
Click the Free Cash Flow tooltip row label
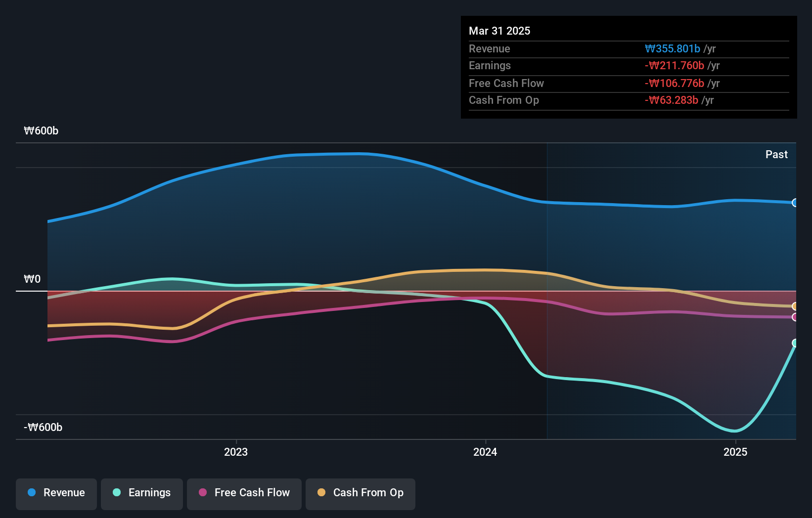(506, 83)
